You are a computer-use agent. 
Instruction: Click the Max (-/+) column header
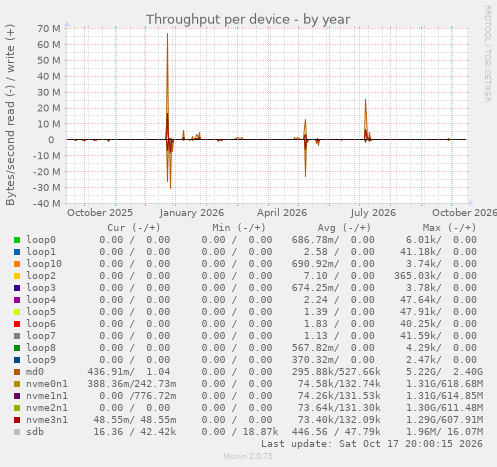(449, 228)
